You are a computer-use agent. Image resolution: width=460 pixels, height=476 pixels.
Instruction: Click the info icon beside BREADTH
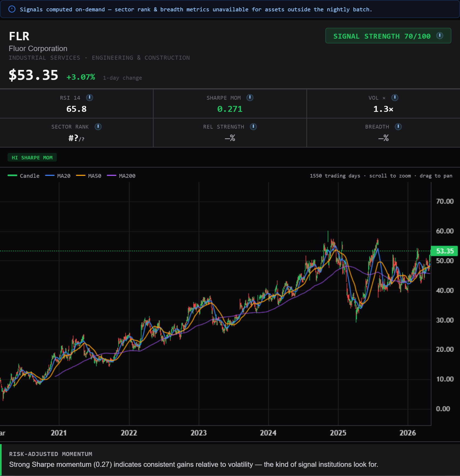click(398, 127)
